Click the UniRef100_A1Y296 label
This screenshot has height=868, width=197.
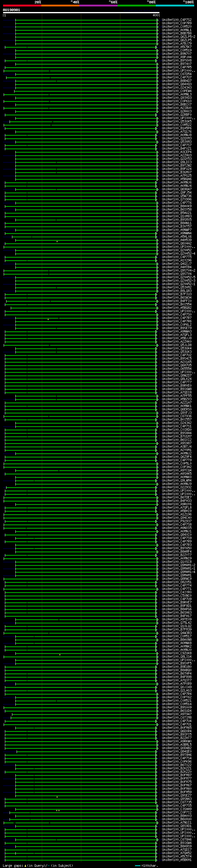[x=177, y=260]
